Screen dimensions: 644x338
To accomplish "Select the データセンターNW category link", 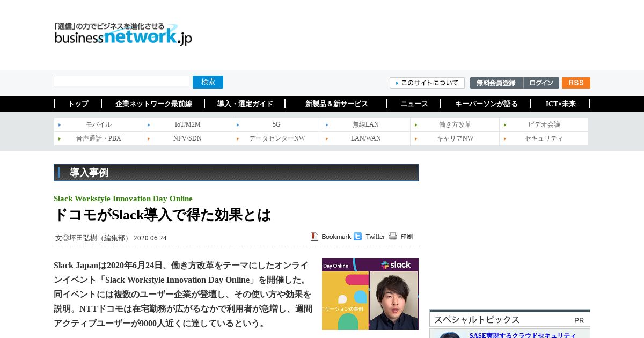I will tap(276, 138).
